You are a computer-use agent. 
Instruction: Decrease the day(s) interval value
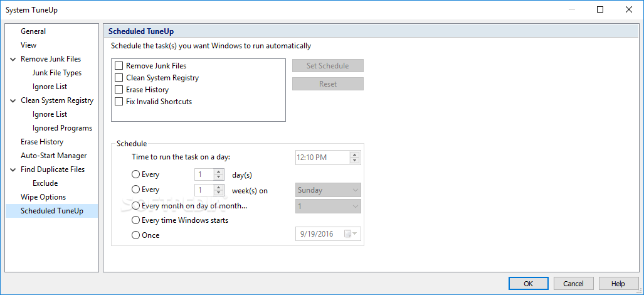[x=219, y=178]
